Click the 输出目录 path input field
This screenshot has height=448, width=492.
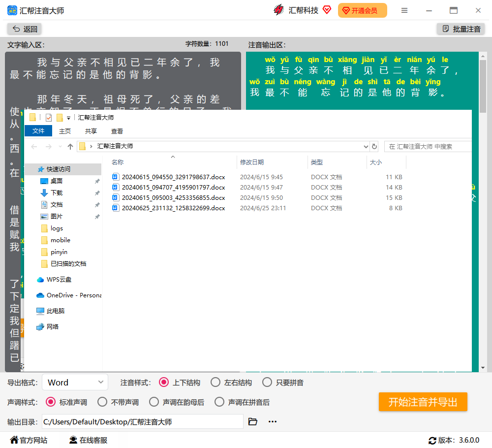point(143,421)
